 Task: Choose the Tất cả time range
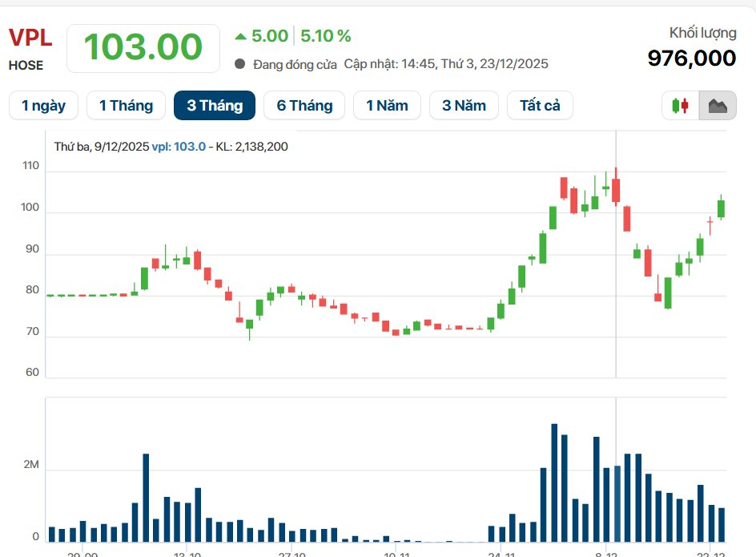[x=540, y=106]
